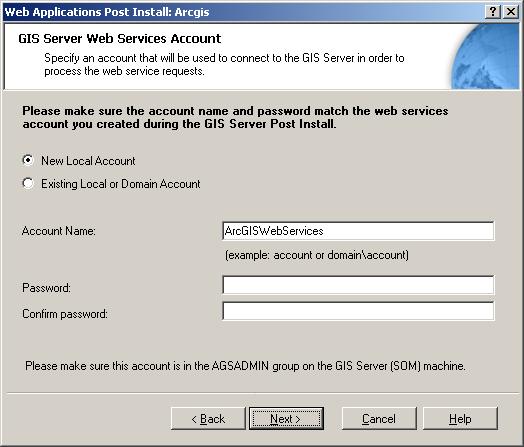Image resolution: width=524 pixels, height=447 pixels.
Task: Click the bold 'Please make sure the account name' notice
Action: [x=235, y=117]
